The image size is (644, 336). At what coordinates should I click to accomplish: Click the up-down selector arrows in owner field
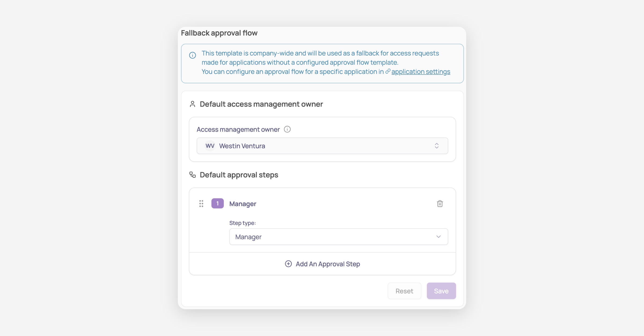pos(437,146)
